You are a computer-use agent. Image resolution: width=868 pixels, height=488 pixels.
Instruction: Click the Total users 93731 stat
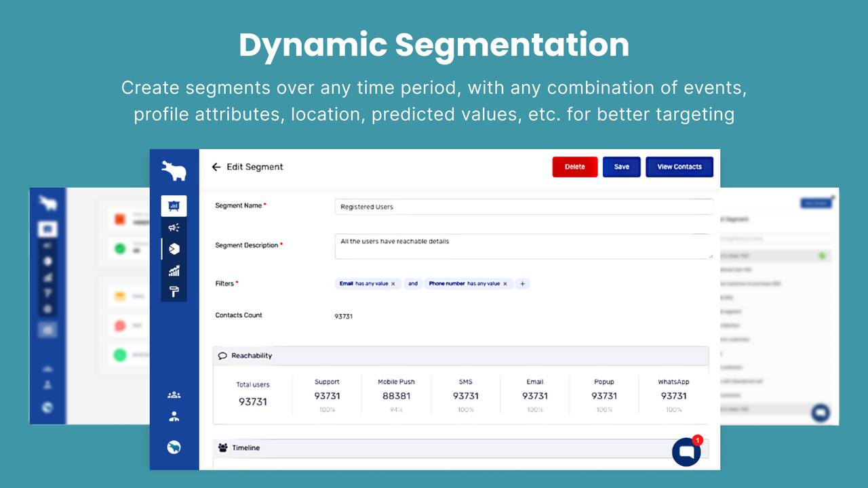tap(253, 394)
